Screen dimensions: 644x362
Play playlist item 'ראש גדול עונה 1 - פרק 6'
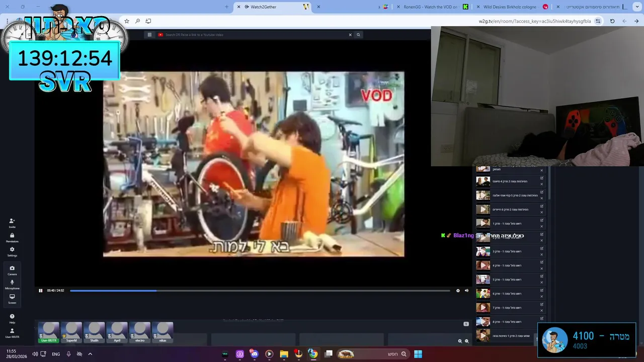483,294
